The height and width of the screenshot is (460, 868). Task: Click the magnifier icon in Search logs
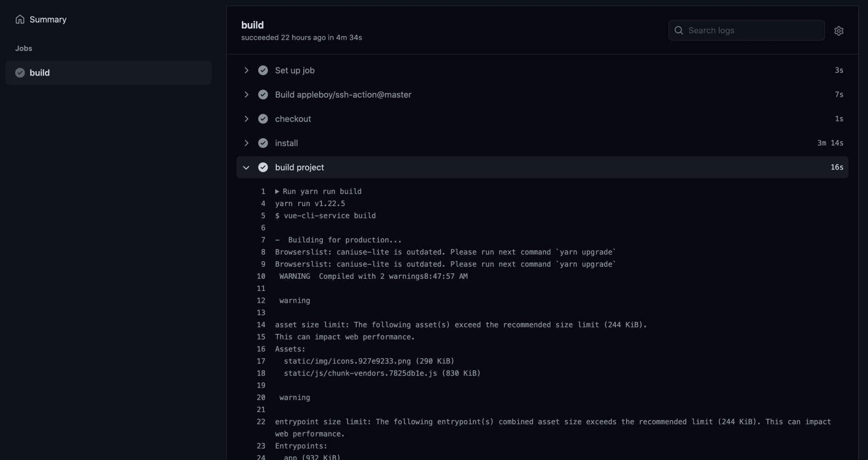[x=679, y=30]
